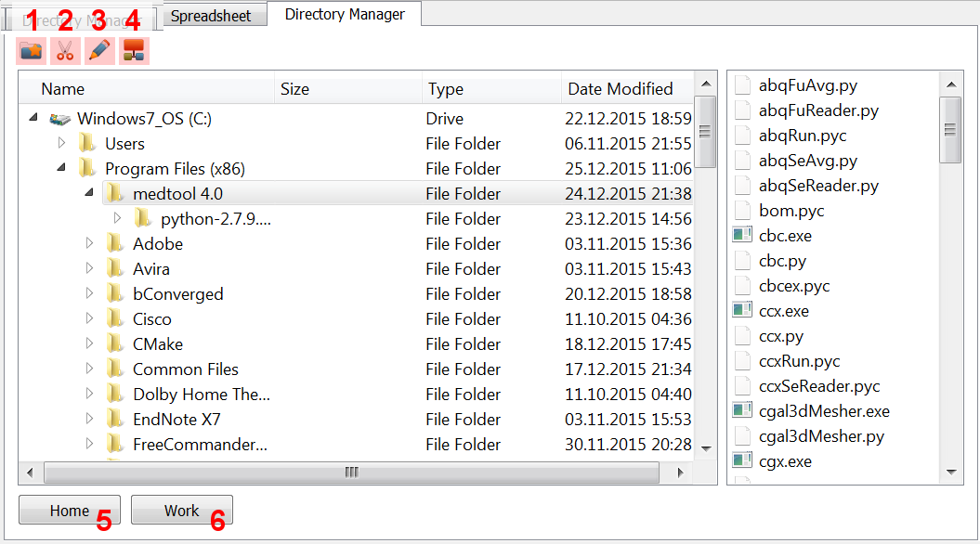Select the file abqSeAvg.py
The image size is (980, 544).
coord(807,161)
